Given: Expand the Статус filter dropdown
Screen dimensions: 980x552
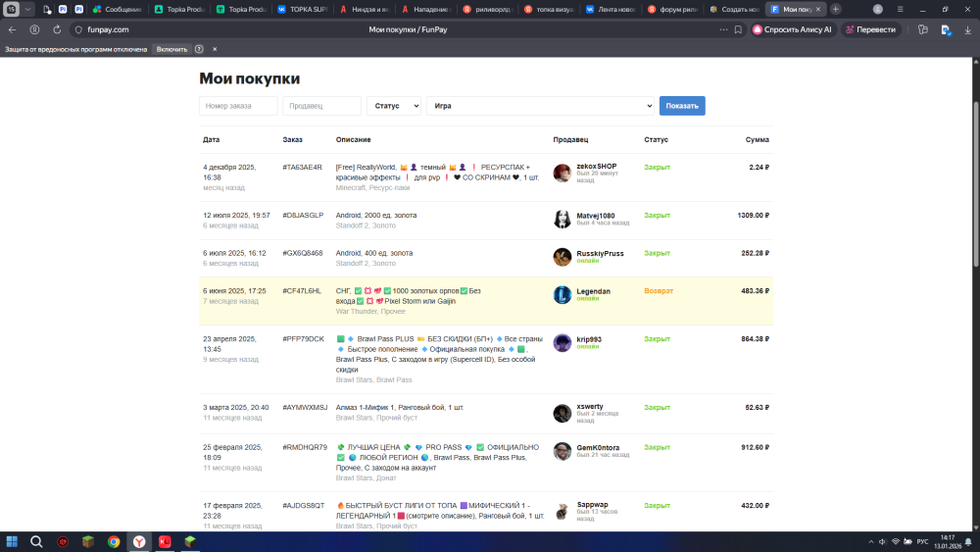Looking at the screenshot, I should [x=394, y=106].
